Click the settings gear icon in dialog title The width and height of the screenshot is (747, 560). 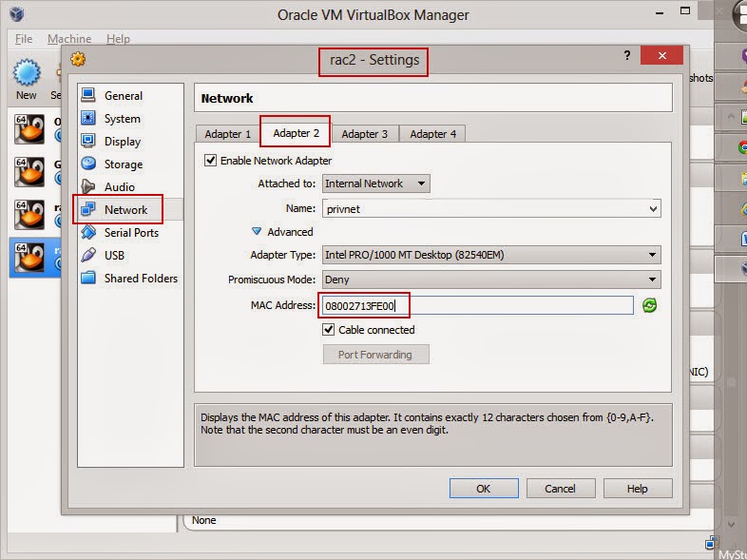point(78,59)
